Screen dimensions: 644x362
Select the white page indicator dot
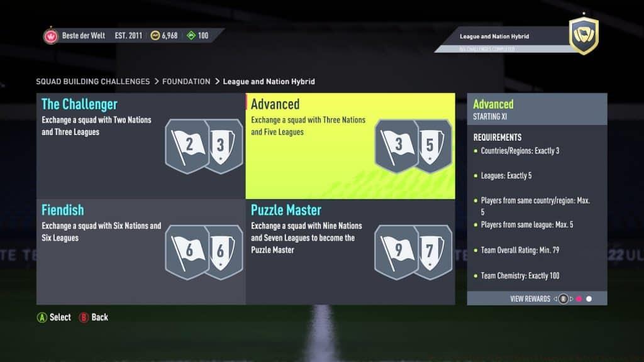pos(589,299)
